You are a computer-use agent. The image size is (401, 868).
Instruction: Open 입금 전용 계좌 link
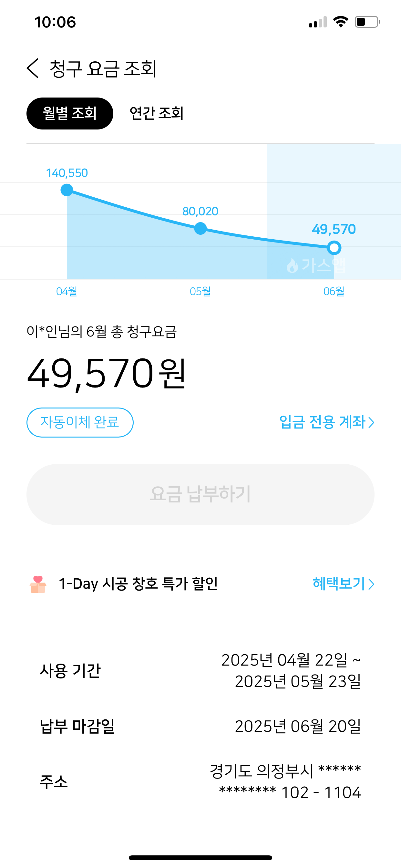point(326,422)
